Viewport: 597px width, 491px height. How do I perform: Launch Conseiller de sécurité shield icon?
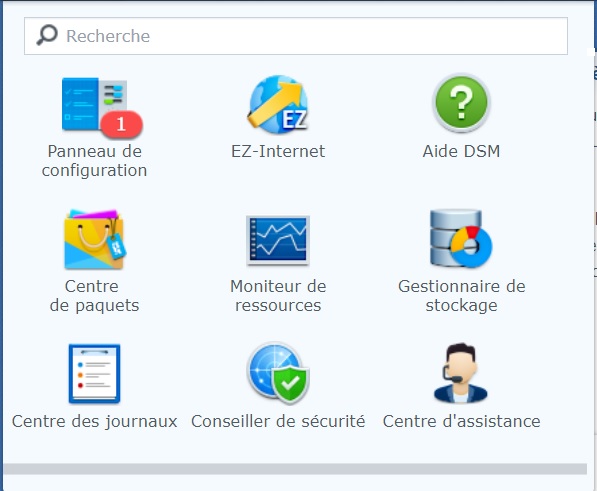pyautogui.click(x=278, y=373)
